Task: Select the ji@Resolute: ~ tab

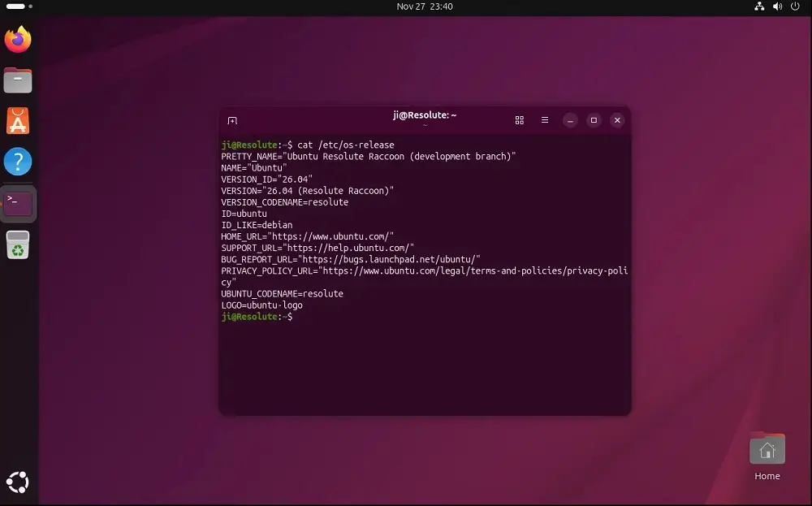Action: coord(425,115)
